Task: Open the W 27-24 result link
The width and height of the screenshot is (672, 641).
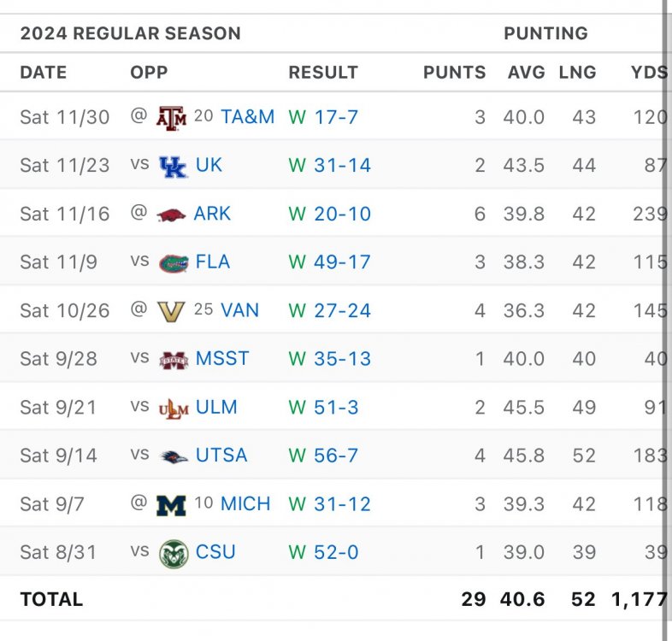Action: (x=329, y=310)
